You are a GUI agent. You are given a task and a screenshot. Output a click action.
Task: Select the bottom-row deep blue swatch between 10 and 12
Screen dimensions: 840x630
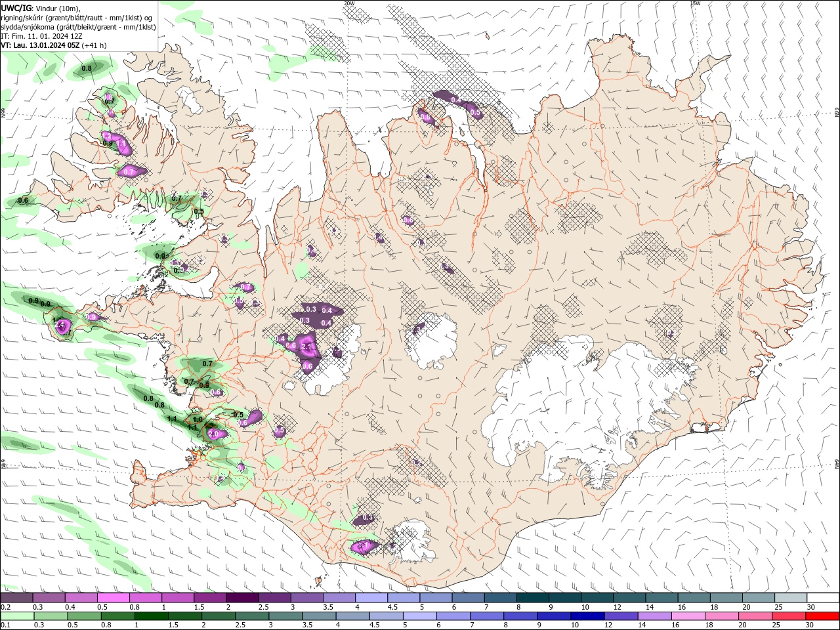pyautogui.click(x=587, y=616)
